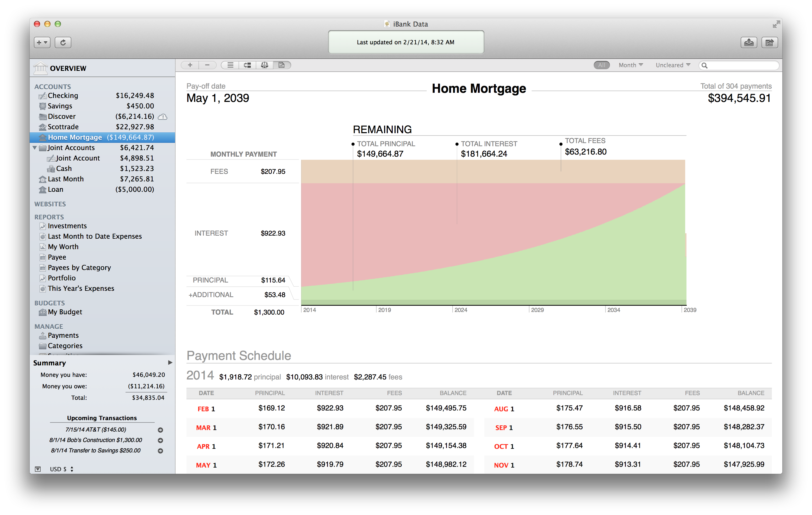Switch to the transactions list view icon
This screenshot has width=812, height=515.
(x=230, y=65)
